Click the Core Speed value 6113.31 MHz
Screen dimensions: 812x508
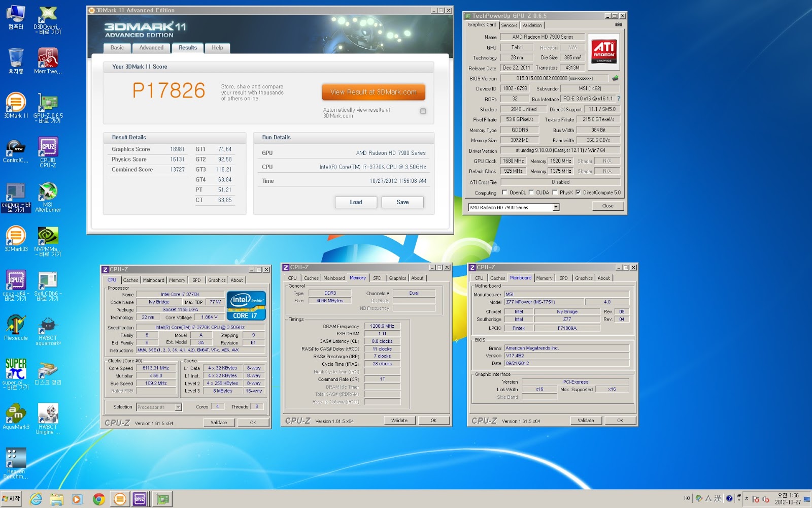(156, 368)
